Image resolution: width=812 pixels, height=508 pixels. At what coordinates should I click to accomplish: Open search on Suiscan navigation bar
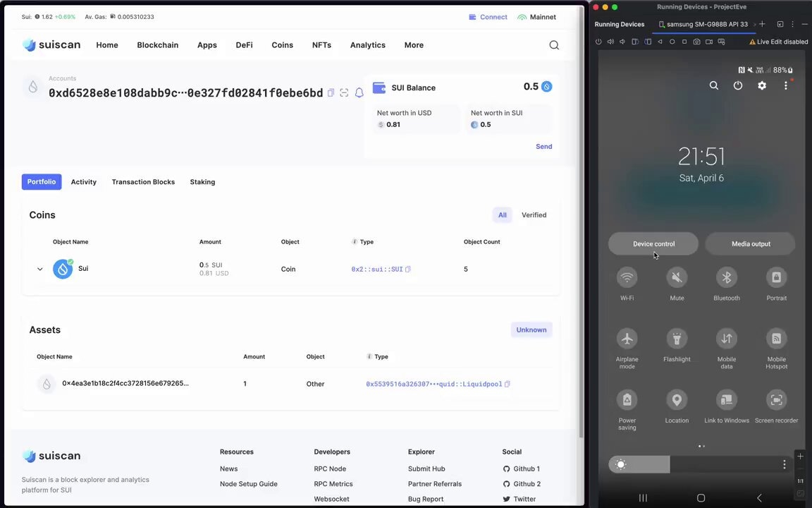pyautogui.click(x=554, y=44)
